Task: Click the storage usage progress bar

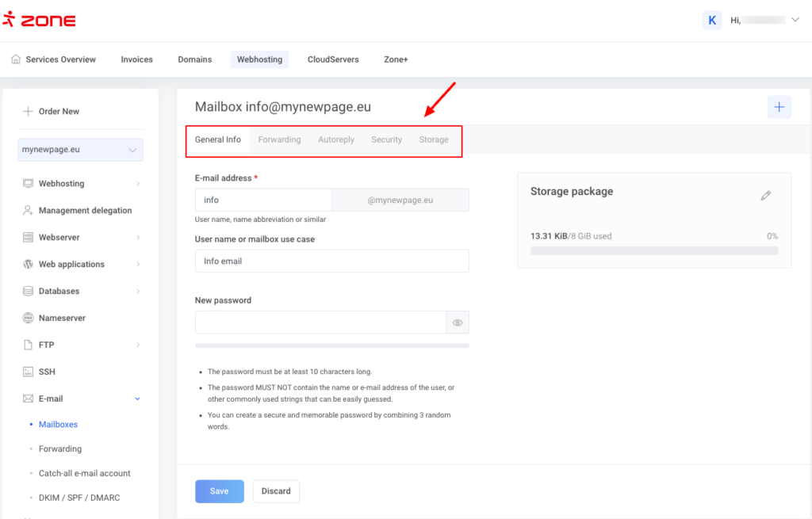Action: [x=653, y=251]
